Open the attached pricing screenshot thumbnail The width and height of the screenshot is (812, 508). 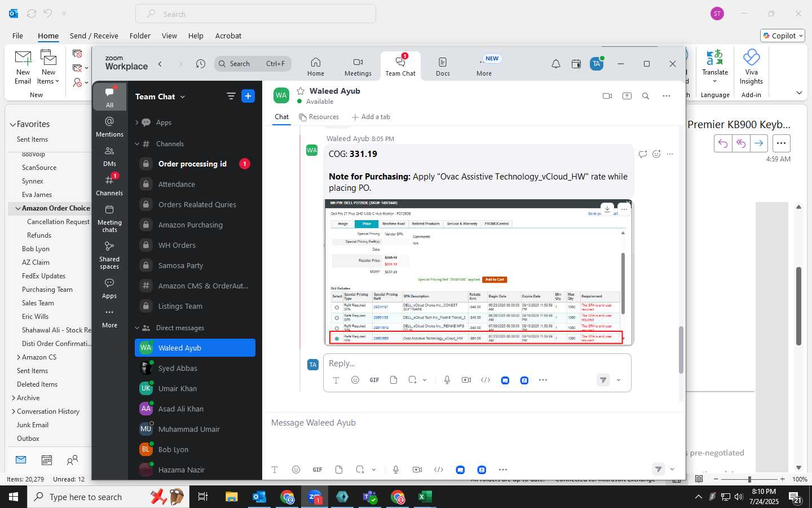479,272
